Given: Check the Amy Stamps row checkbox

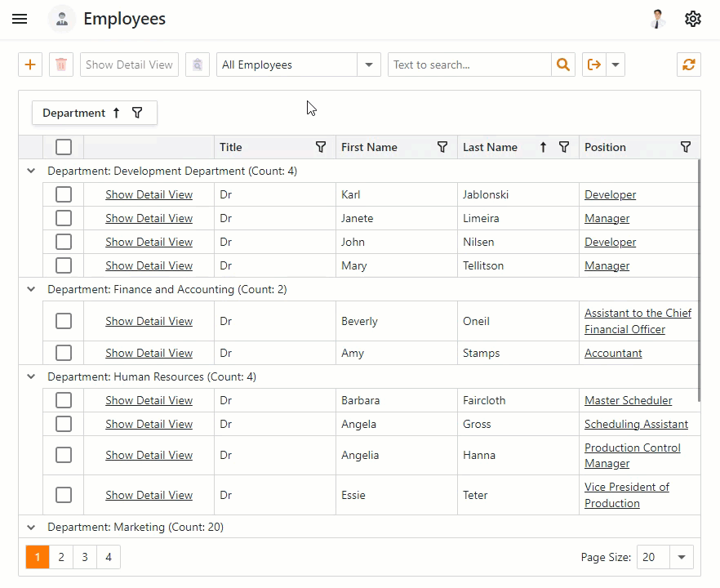Looking at the screenshot, I should 64,353.
